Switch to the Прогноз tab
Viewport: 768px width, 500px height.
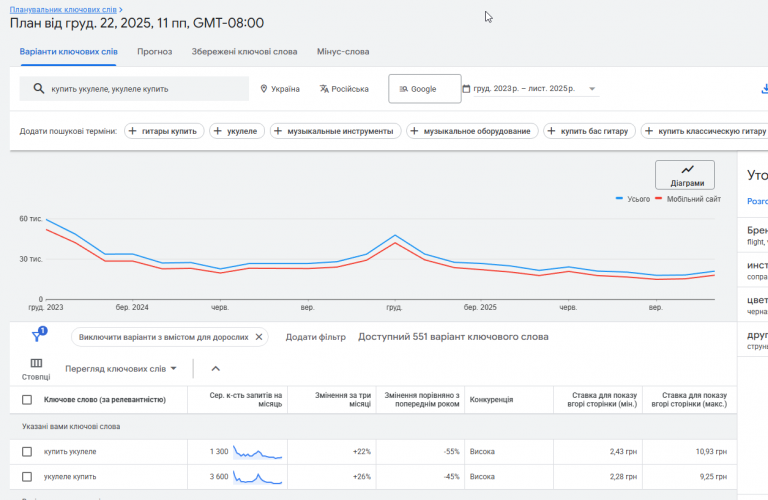tap(154, 51)
